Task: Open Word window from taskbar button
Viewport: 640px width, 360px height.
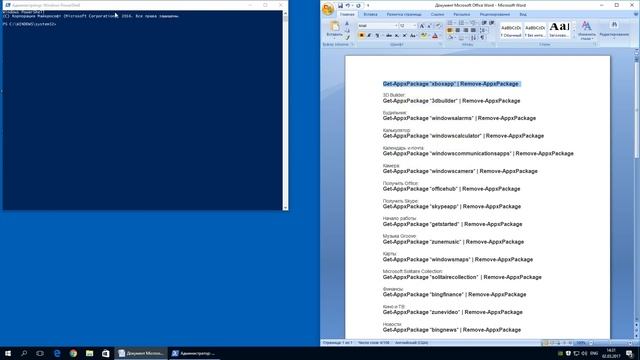Action: click(141, 353)
